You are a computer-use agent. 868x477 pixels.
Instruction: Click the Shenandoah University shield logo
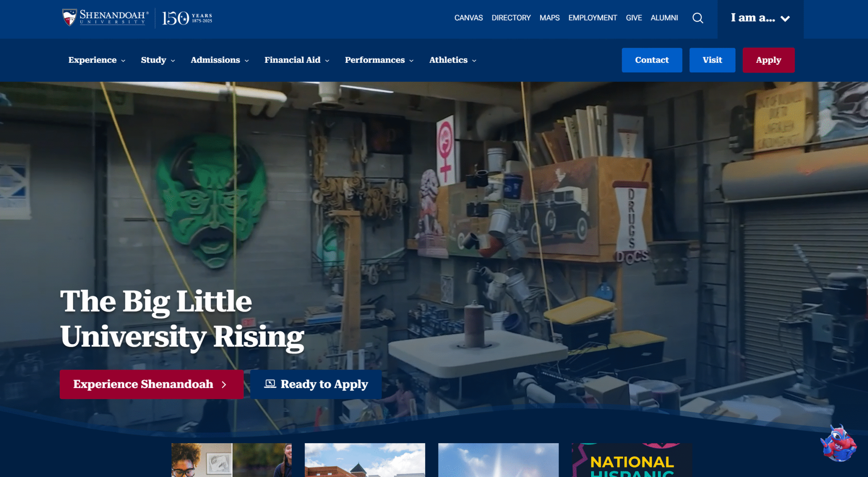pyautogui.click(x=70, y=17)
